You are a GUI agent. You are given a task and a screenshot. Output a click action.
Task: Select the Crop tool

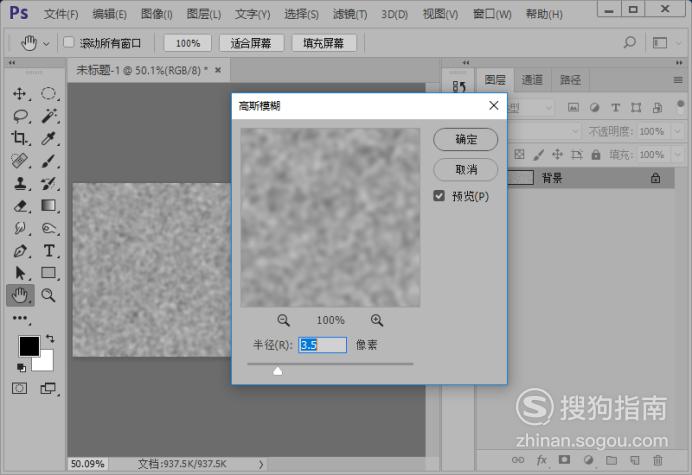(x=19, y=138)
